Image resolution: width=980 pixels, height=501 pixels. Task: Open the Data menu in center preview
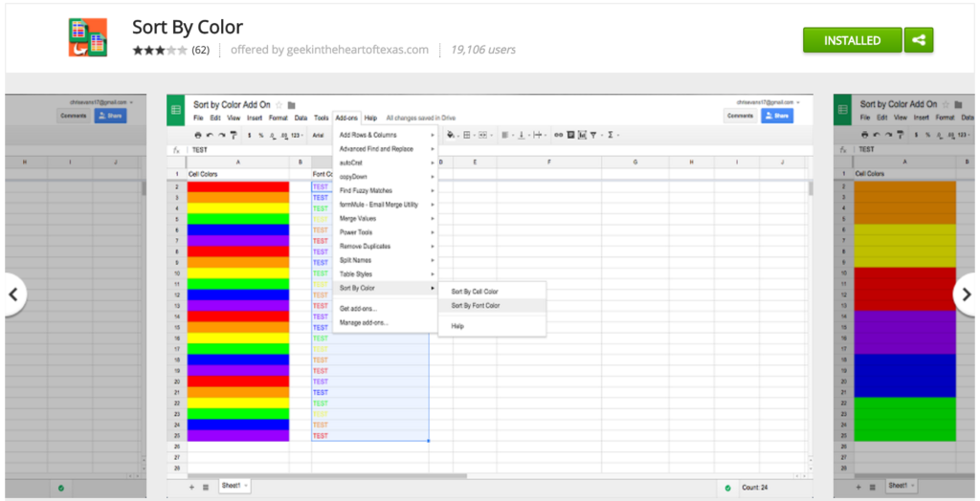[x=301, y=118]
